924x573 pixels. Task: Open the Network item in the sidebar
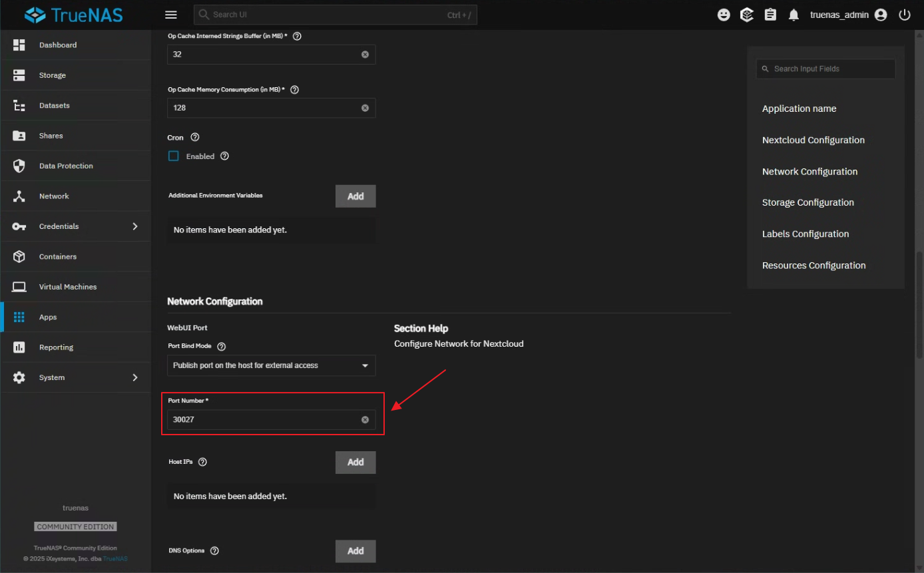coord(75,196)
